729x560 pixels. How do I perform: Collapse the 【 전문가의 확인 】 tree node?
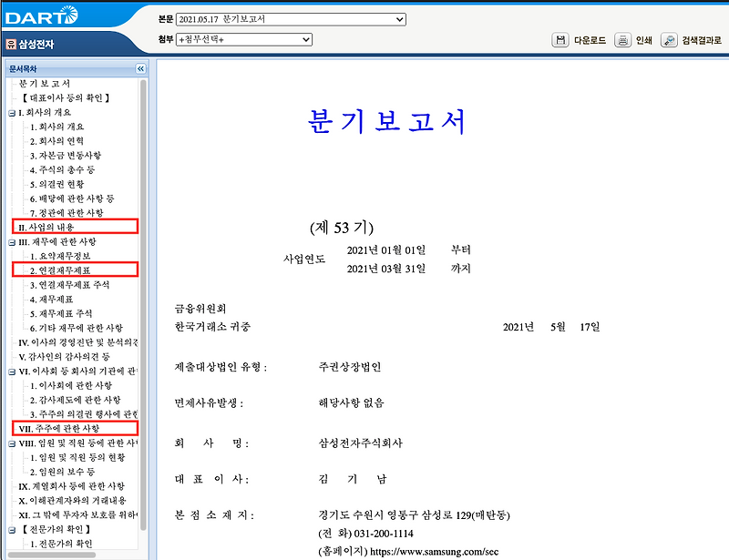[12, 530]
